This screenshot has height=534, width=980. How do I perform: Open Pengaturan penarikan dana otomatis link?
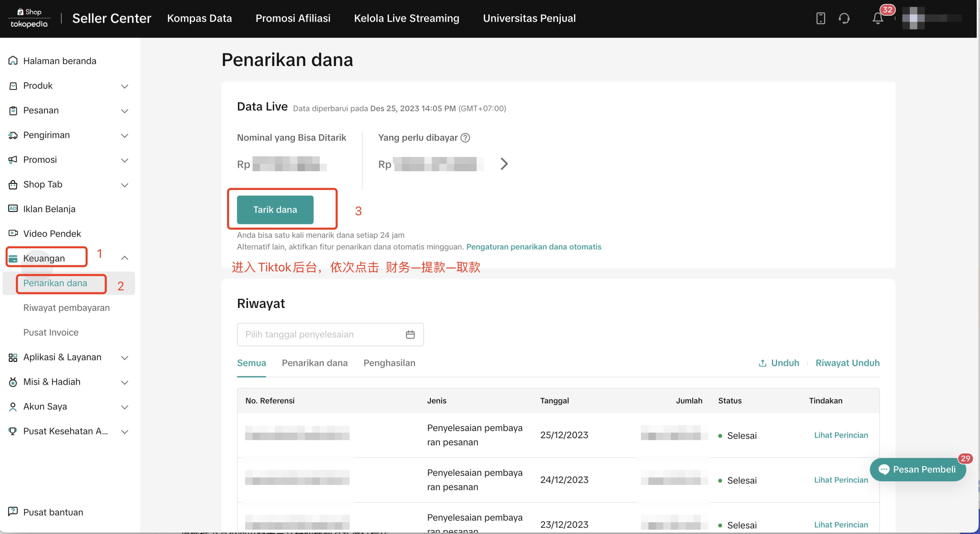(533, 247)
